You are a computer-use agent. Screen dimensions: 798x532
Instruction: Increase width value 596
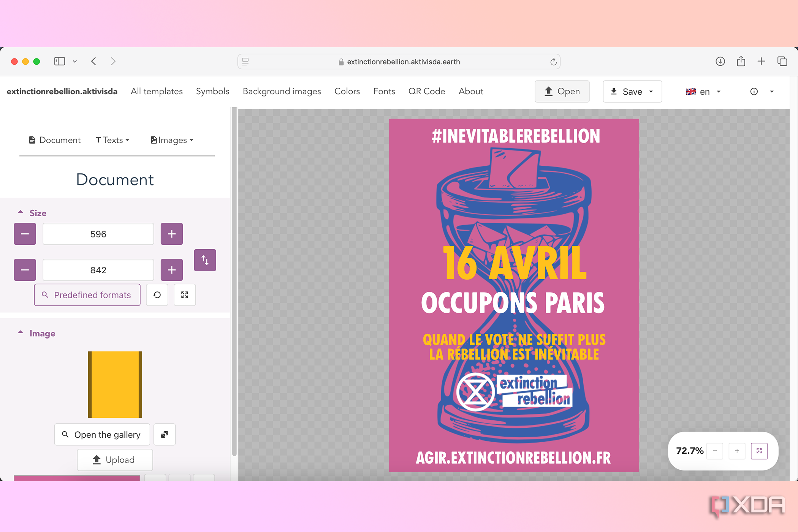172,234
